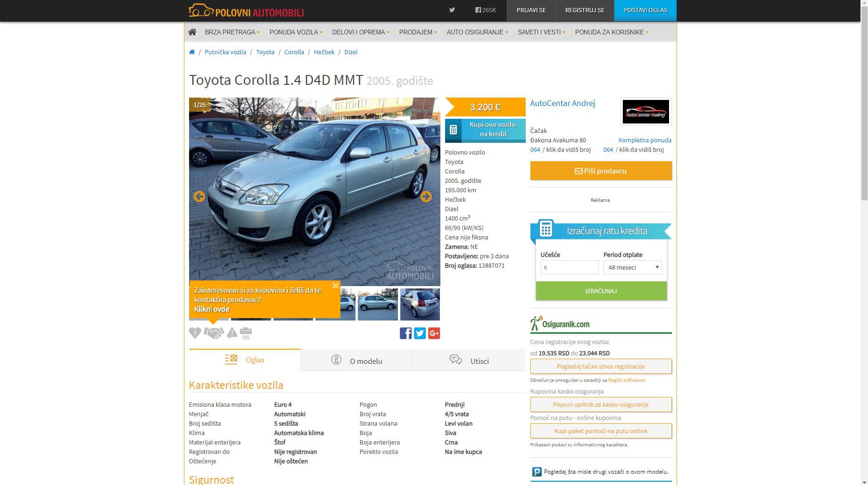Click Popuni upitnik za kasko osiguranje
The width and height of the screenshot is (868, 485).
[x=601, y=404]
